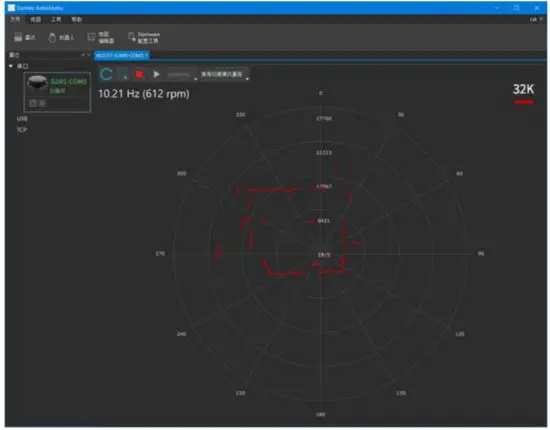Viewport: 550px width, 430px height.
Task: Click the 0 degree label atop polar chart
Action: tap(321, 93)
